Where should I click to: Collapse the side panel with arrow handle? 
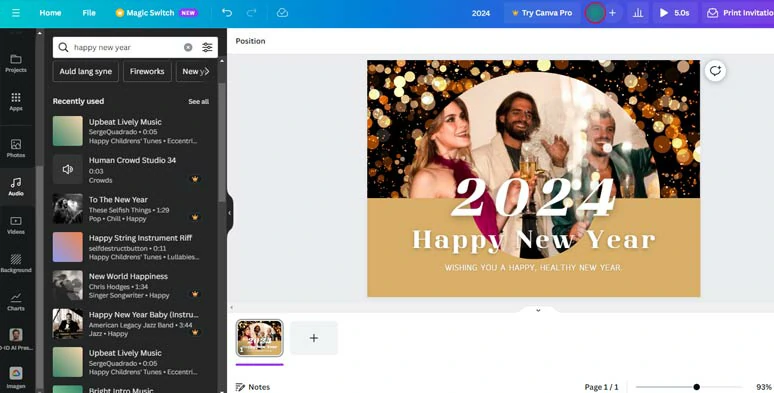click(230, 213)
